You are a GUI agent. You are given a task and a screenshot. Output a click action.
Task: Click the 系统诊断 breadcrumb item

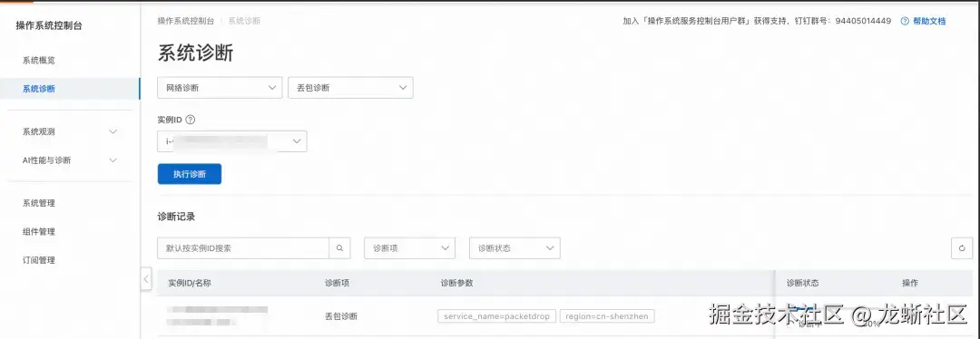tap(244, 21)
